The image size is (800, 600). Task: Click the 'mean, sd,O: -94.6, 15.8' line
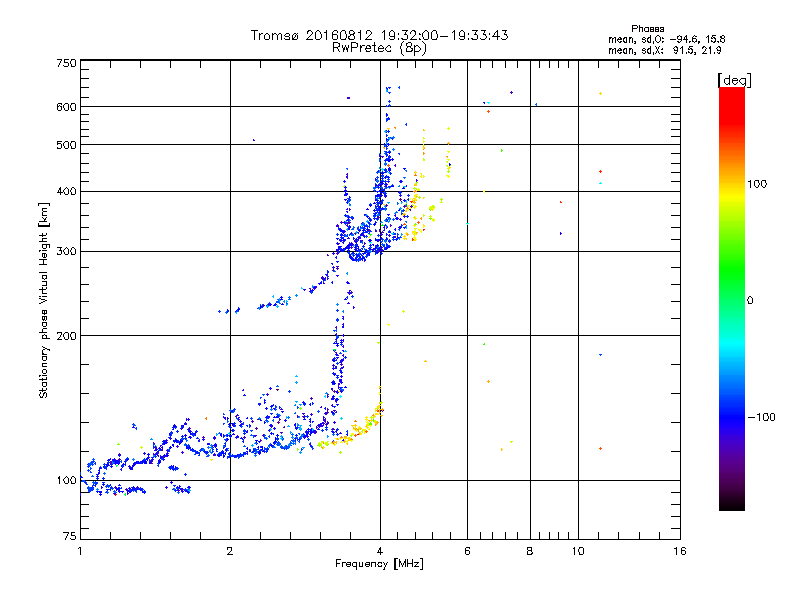pos(666,39)
